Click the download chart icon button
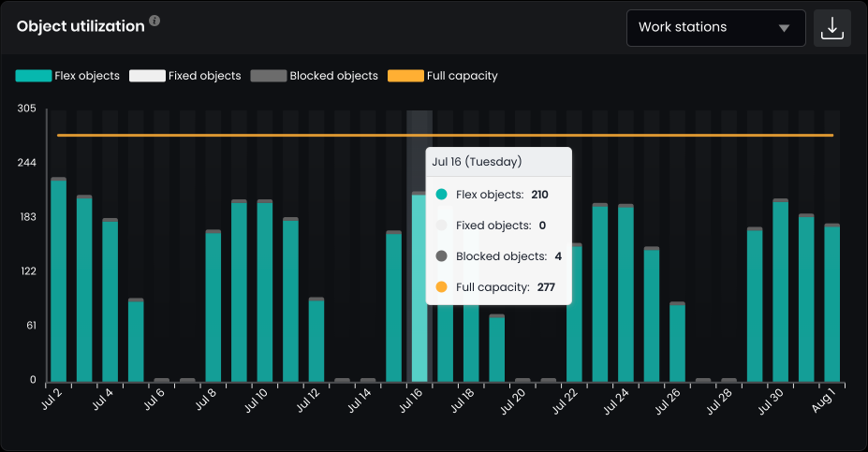868x452 pixels. coord(831,28)
